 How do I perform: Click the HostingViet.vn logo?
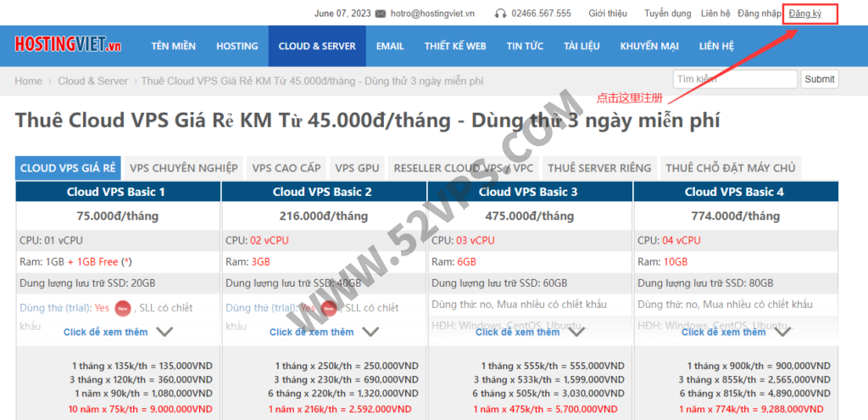[68, 44]
